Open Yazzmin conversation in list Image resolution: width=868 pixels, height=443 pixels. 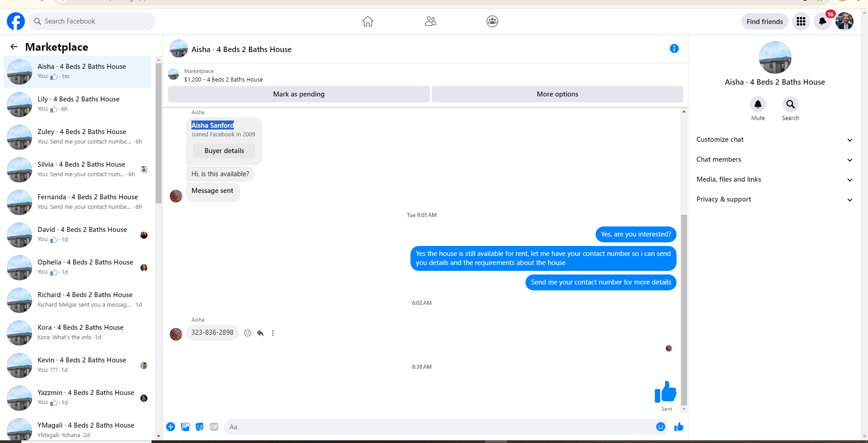coord(77,398)
